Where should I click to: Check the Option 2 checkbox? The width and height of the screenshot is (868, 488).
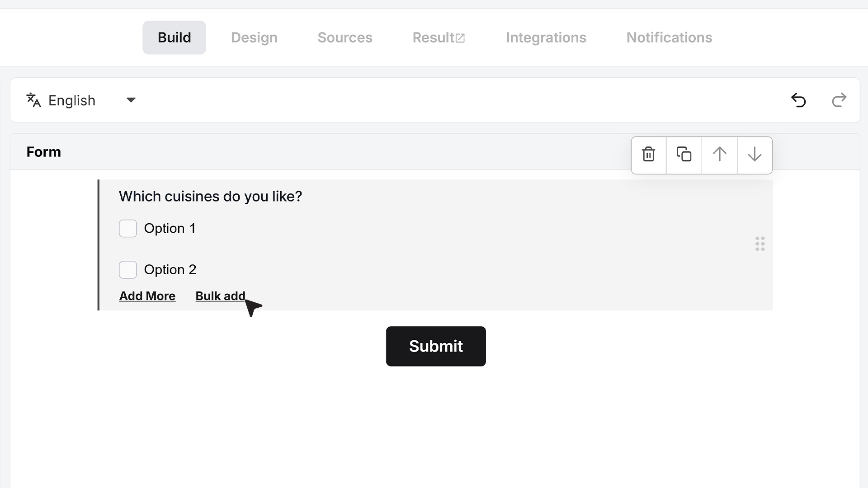click(128, 270)
